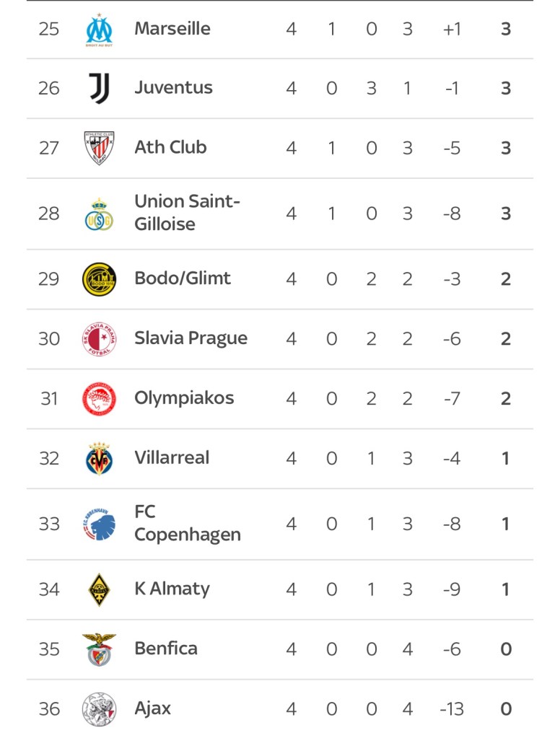This screenshot has width=560, height=738.
Task: Open the FC Copenhagen team page
Action: pyautogui.click(x=187, y=524)
